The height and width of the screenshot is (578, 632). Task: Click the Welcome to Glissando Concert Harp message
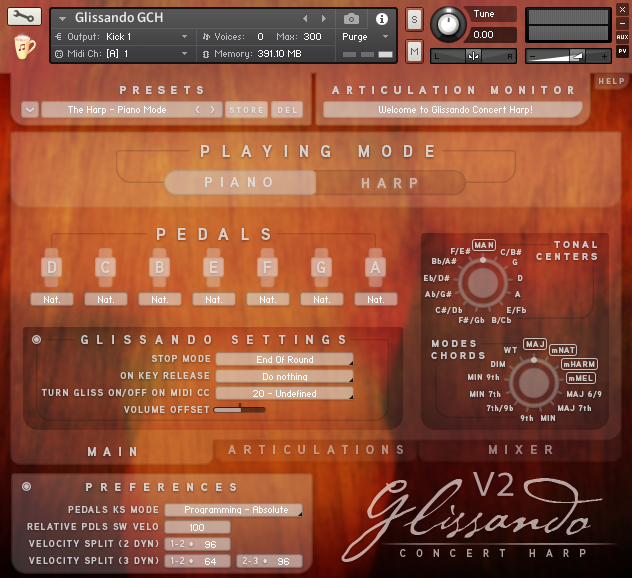455,110
